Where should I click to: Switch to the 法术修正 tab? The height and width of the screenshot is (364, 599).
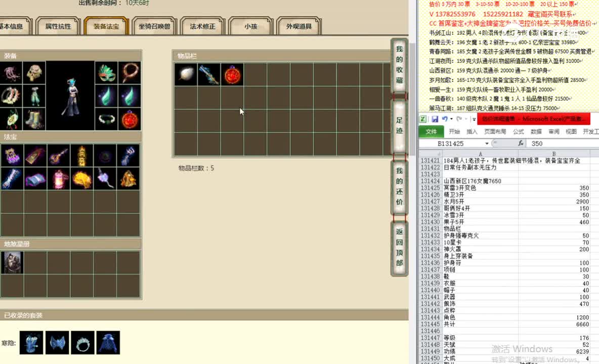point(202,26)
